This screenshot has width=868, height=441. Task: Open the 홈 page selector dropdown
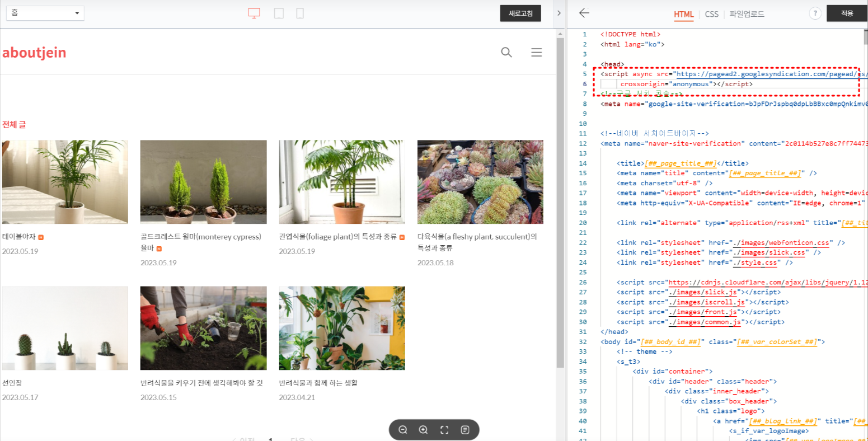45,13
